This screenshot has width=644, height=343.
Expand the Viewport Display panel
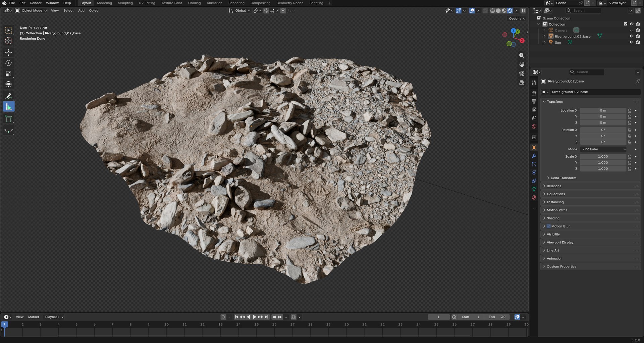tap(590, 242)
